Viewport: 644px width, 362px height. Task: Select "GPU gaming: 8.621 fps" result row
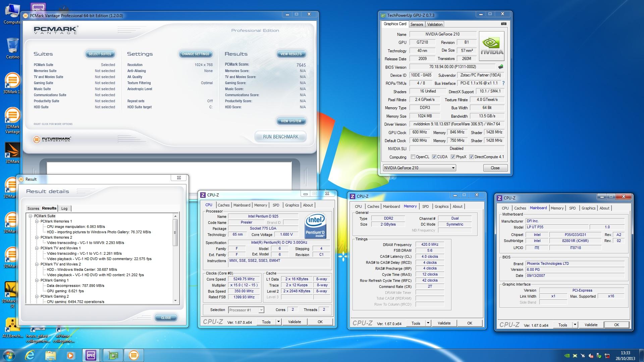tap(65, 291)
